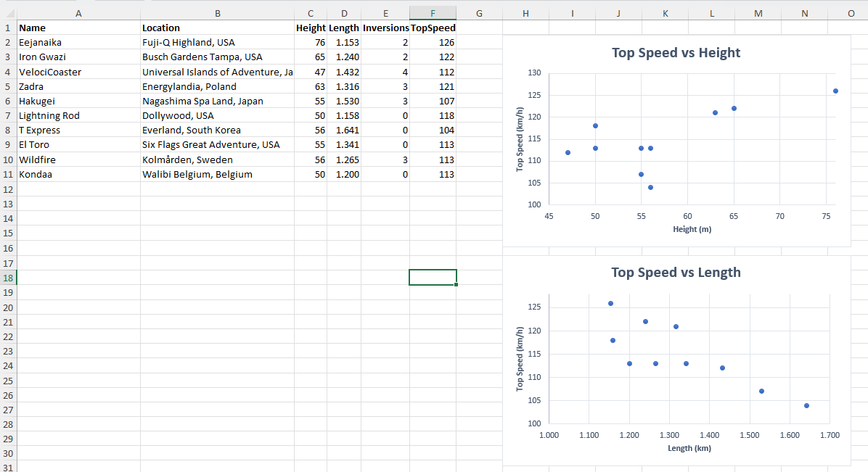Select row 3 header

click(x=7, y=57)
